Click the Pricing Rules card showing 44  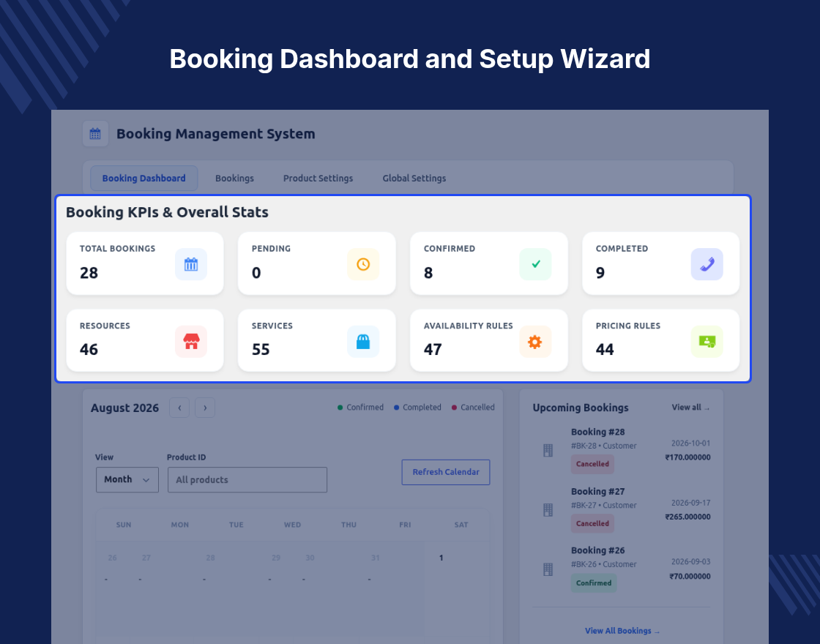coord(661,340)
